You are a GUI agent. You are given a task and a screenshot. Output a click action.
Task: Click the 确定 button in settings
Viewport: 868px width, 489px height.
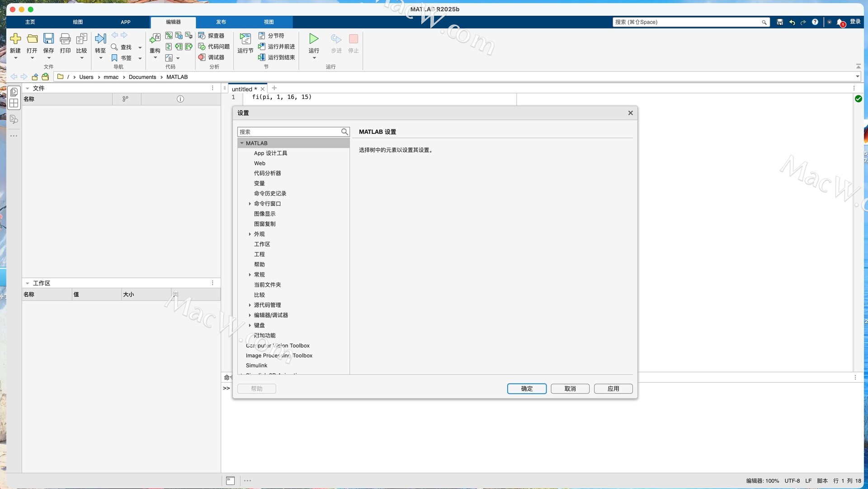pyautogui.click(x=526, y=389)
